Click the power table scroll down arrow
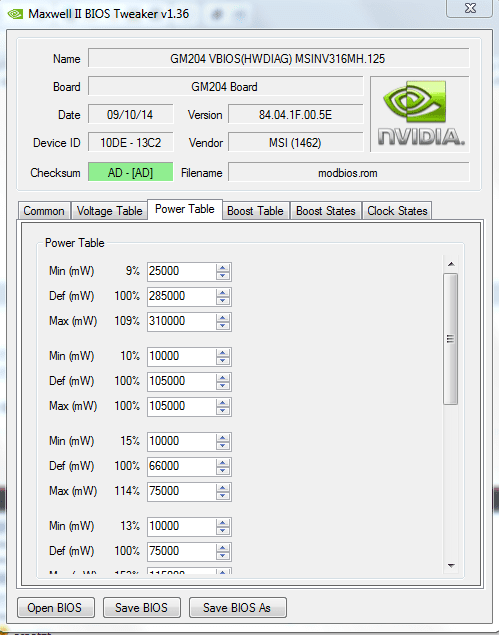Viewport: 499px width, 635px height. click(x=451, y=565)
